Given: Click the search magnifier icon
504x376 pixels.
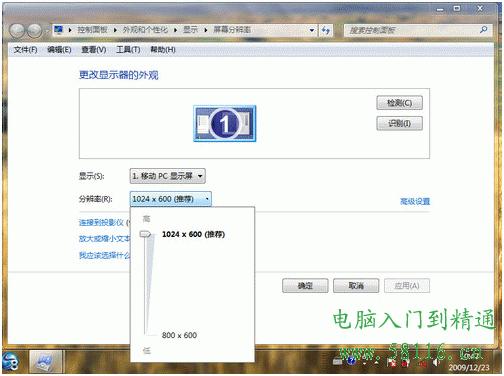Looking at the screenshot, I should tap(483, 30).
